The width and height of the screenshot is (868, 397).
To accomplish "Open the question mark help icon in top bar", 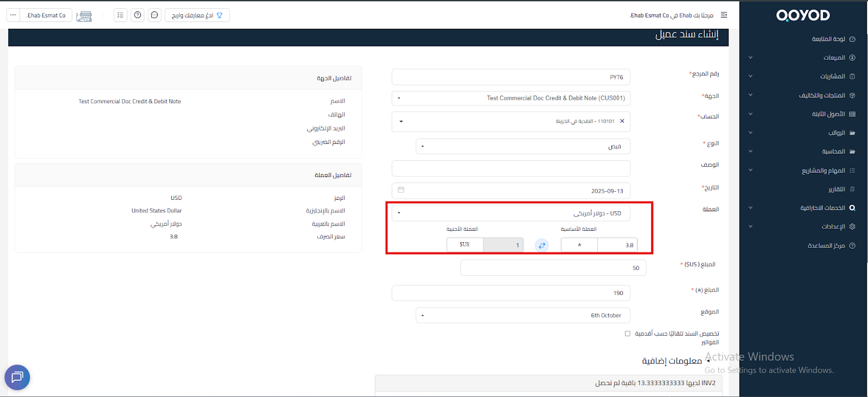I will pyautogui.click(x=138, y=15).
